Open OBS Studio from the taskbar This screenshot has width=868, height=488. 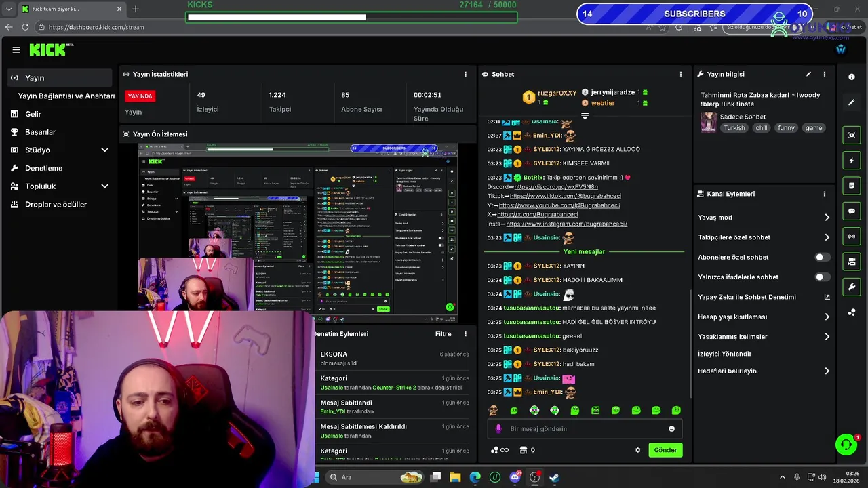pyautogui.click(x=534, y=477)
